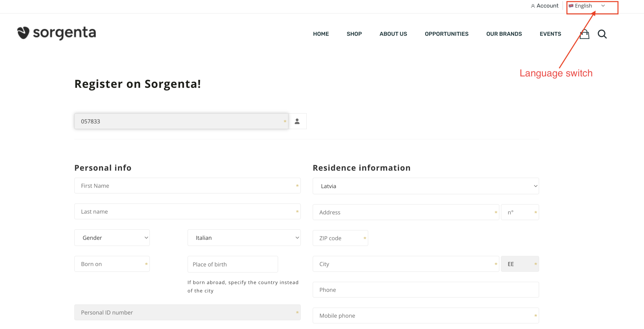Open OUR BRANDS menu item
Screen dimensions: 644x329
pos(504,34)
